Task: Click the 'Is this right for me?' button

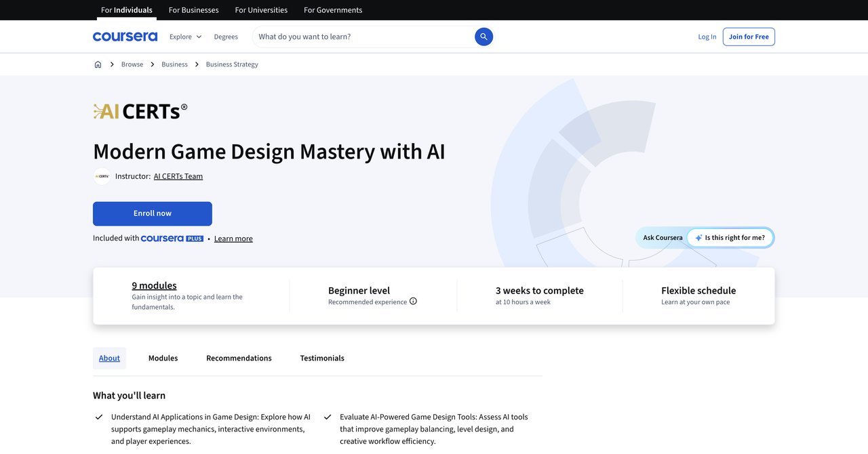Action: pos(730,238)
